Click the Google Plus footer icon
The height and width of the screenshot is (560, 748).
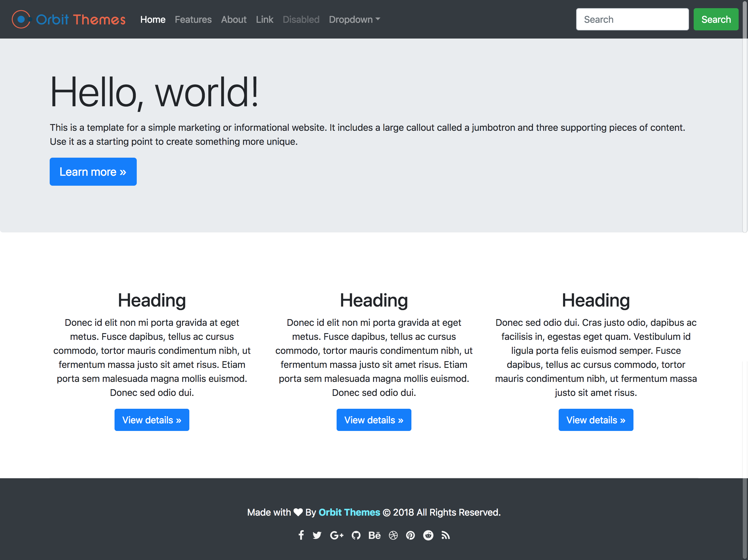[x=337, y=535]
